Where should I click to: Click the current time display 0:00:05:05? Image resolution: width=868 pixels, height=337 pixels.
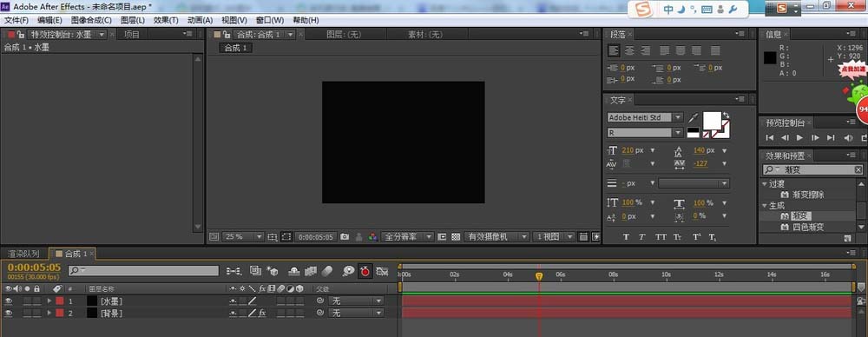click(35, 268)
